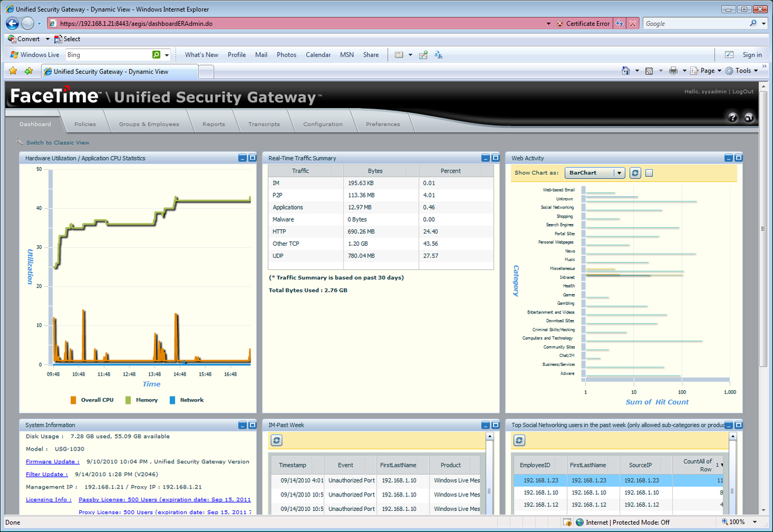The height and width of the screenshot is (532, 773).
Task: Open the Firmware Update link
Action: tap(53, 461)
